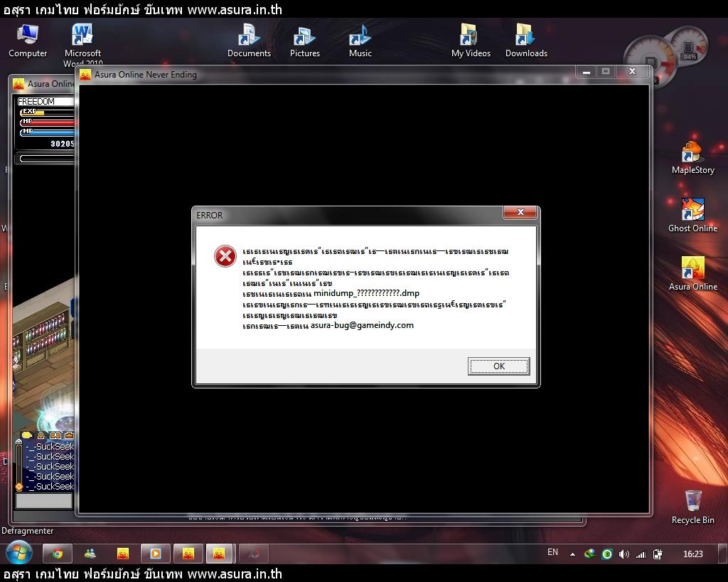Open the volume speaker tray icon
Screen dimensions: 728x582
624,554
